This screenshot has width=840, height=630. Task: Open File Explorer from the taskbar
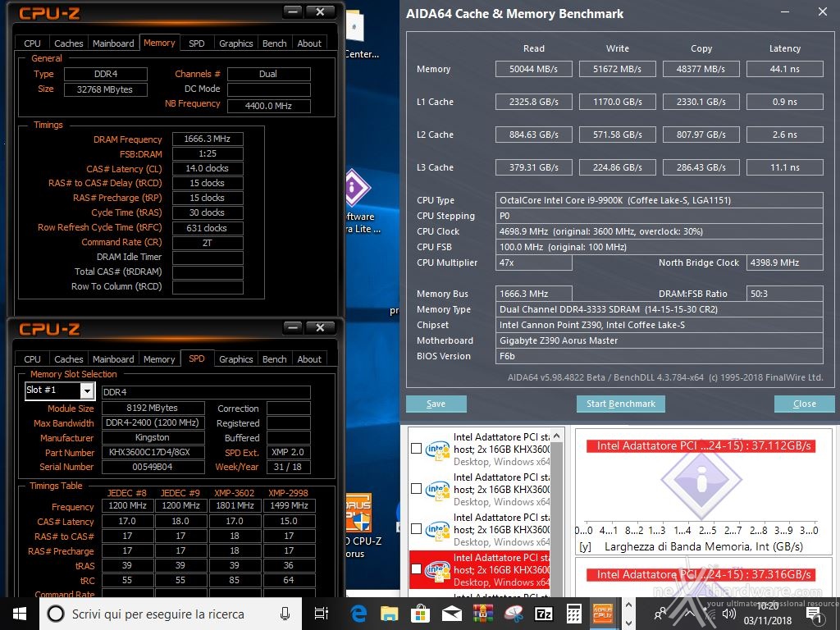[390, 614]
